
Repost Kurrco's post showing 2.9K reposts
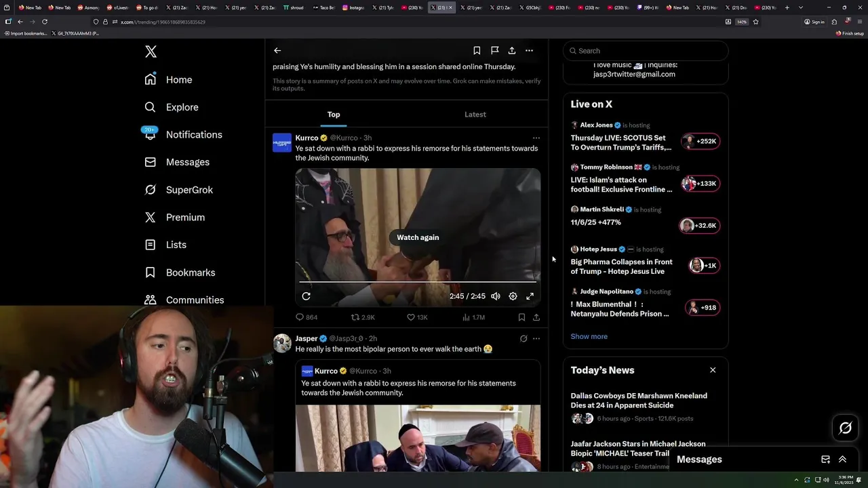pos(363,317)
